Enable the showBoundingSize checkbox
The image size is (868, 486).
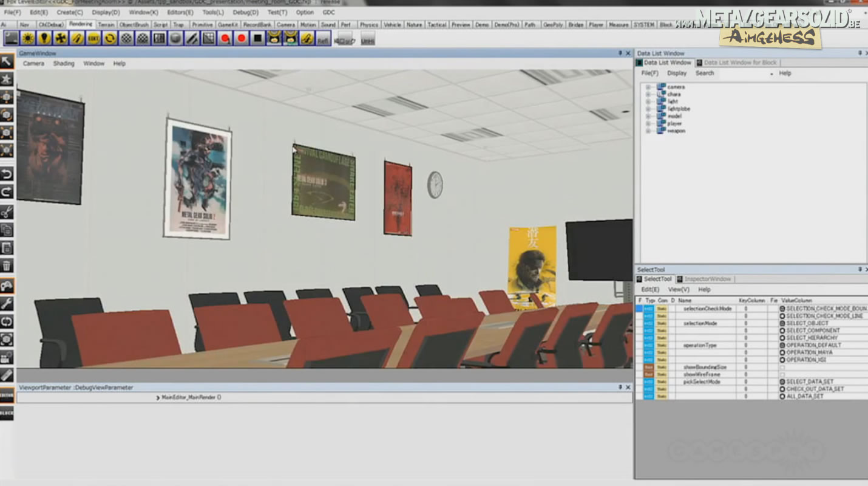pyautogui.click(x=782, y=367)
